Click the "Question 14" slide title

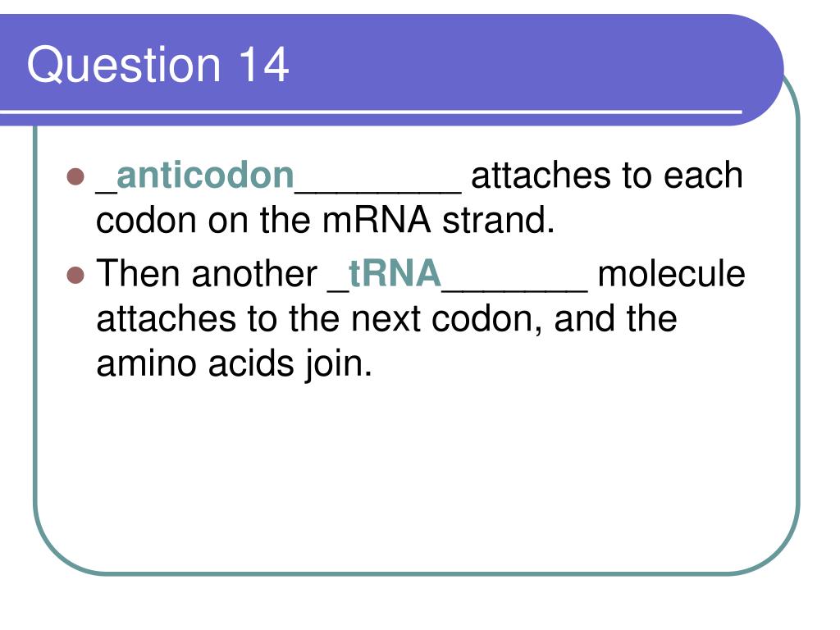coord(158,66)
